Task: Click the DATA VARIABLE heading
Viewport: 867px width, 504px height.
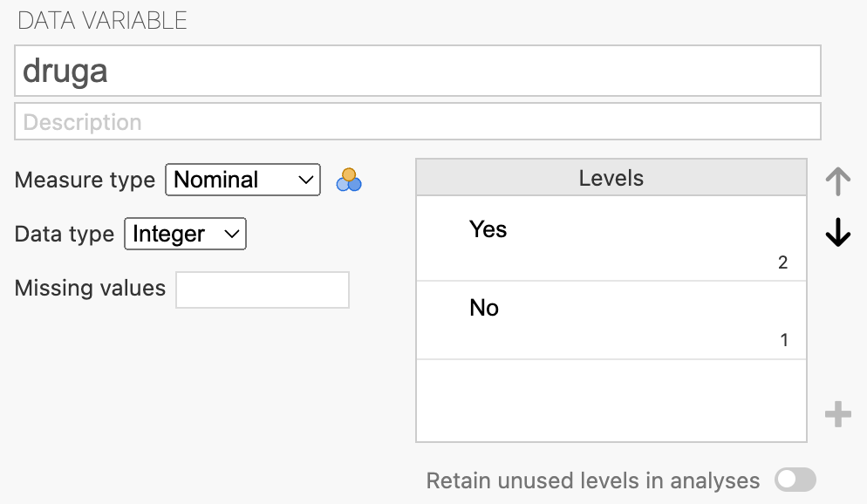Action: (x=102, y=21)
